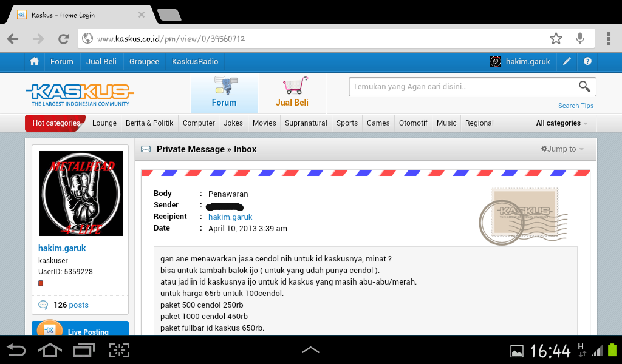Click the red reputation bar icon

(x=41, y=283)
